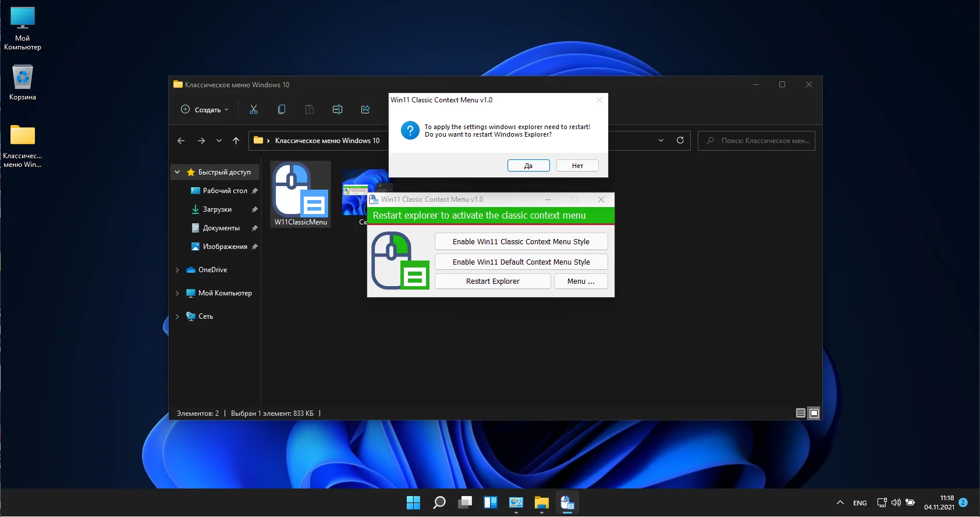
Task: Click the Rename icon in Explorer toolbar
Action: click(338, 109)
